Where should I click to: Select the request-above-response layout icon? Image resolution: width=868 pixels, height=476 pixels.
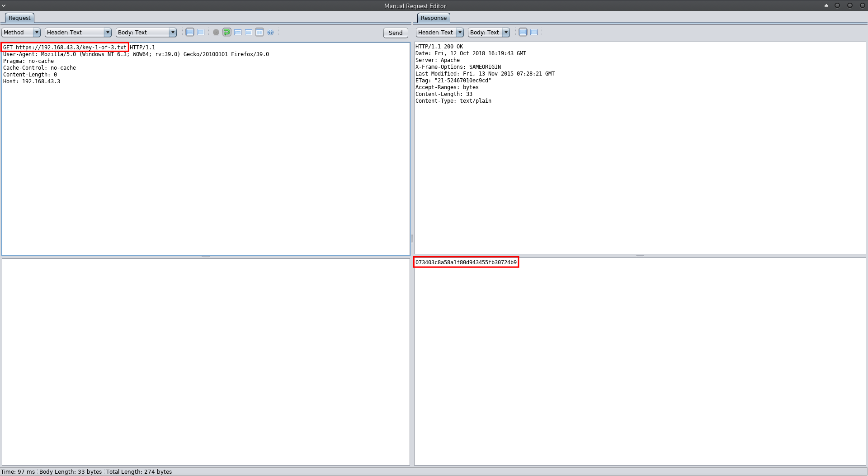click(249, 32)
